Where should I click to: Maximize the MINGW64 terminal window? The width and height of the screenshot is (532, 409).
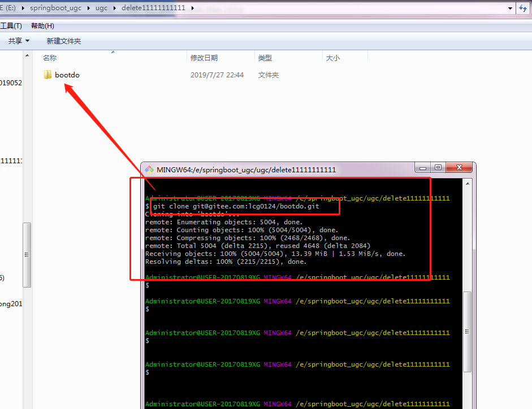[x=438, y=168]
